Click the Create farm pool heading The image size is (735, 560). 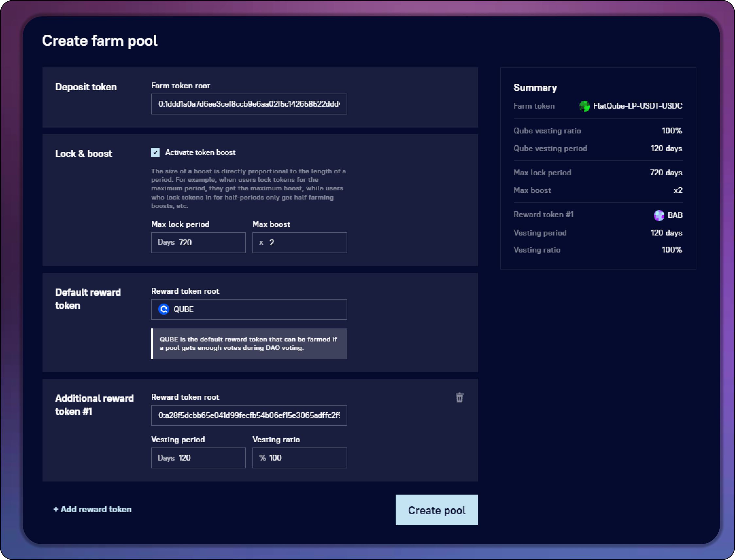[x=100, y=41]
